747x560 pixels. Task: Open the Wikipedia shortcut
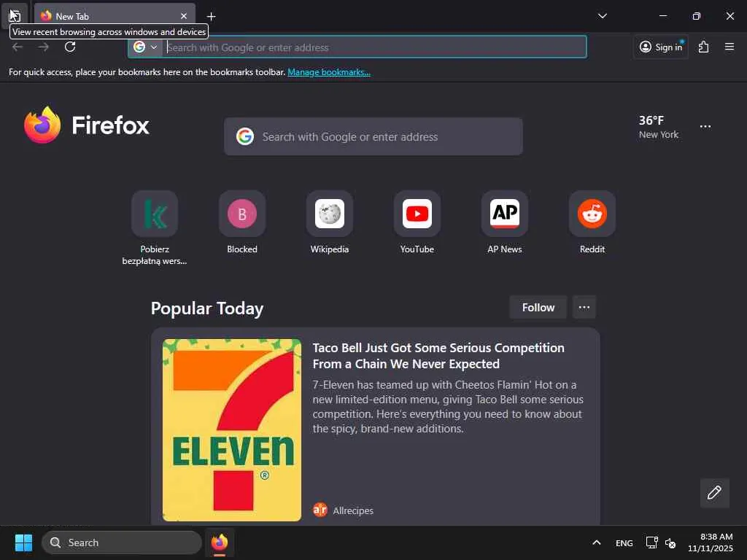pos(330,222)
